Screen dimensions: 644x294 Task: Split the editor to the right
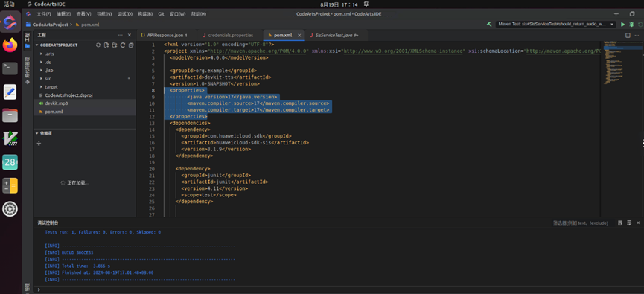628,35
